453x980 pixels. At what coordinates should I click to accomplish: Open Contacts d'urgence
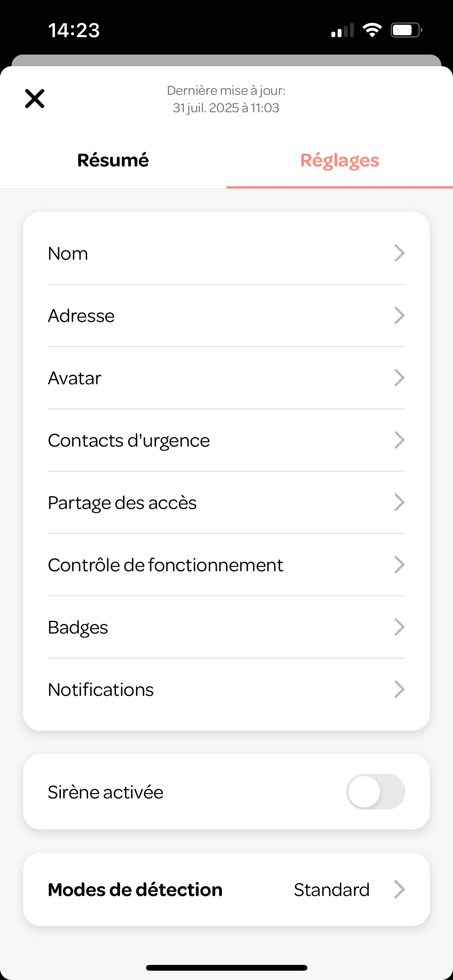coord(226,440)
